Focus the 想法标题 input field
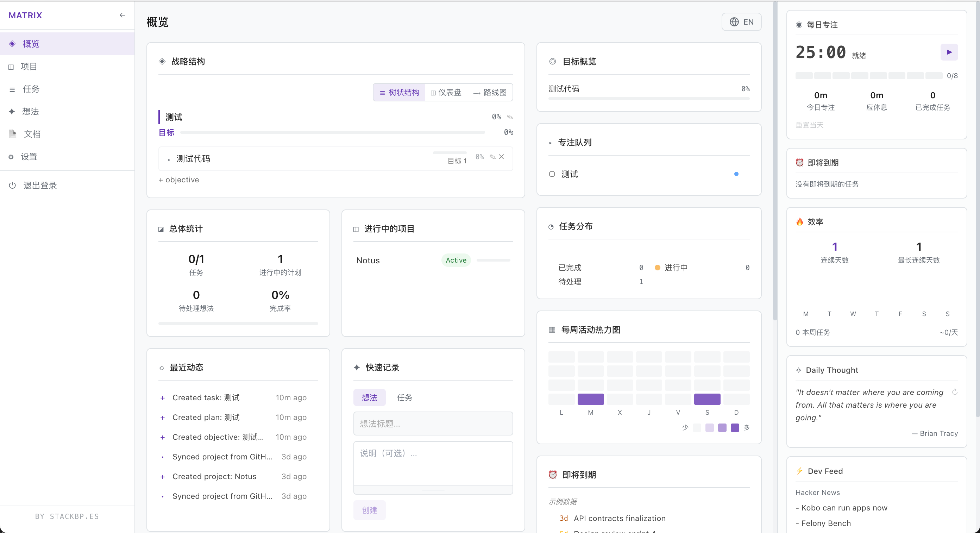 pos(433,424)
